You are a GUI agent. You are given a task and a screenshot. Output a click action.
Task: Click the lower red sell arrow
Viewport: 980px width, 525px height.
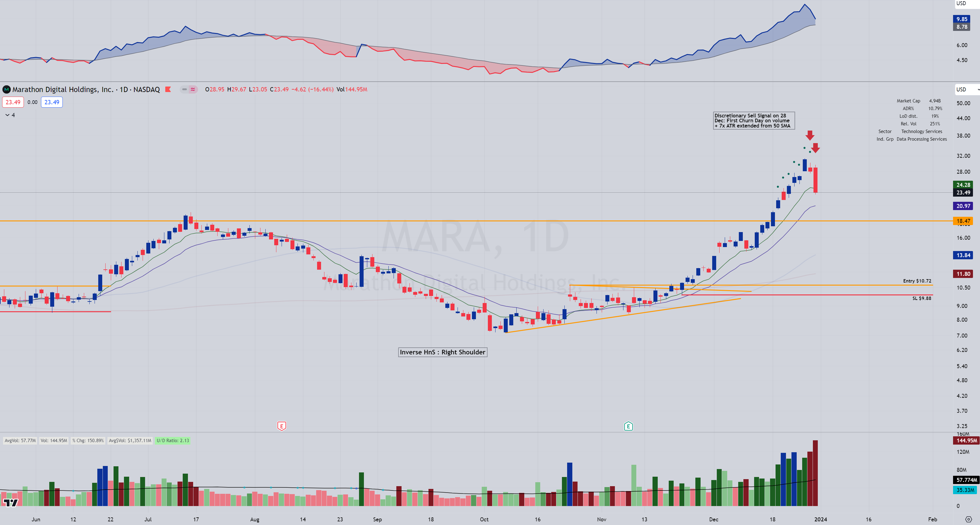coord(815,147)
